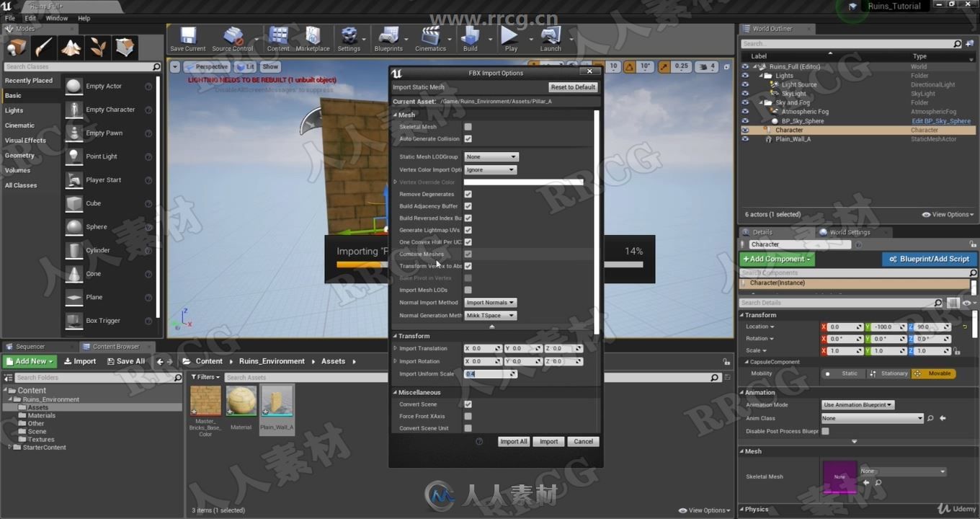This screenshot has width=980, height=519.
Task: Open Blueprints toolbar icon
Action: [388, 39]
